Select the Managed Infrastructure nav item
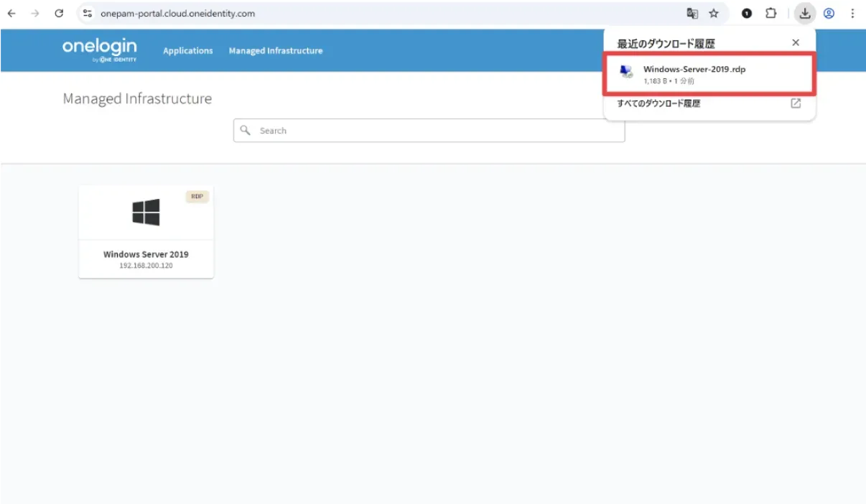Viewport: 866px width, 504px height. point(276,51)
